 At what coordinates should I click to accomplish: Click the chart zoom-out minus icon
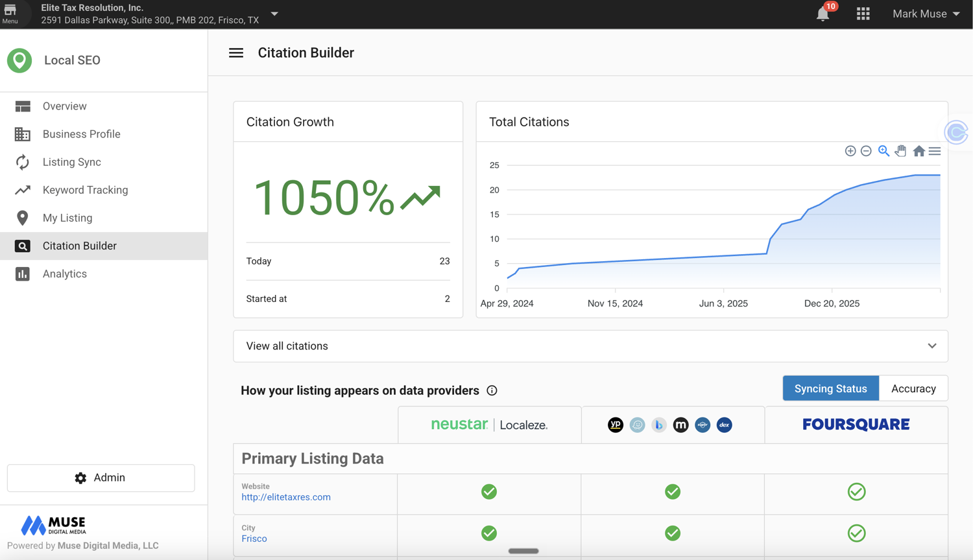pyautogui.click(x=866, y=151)
